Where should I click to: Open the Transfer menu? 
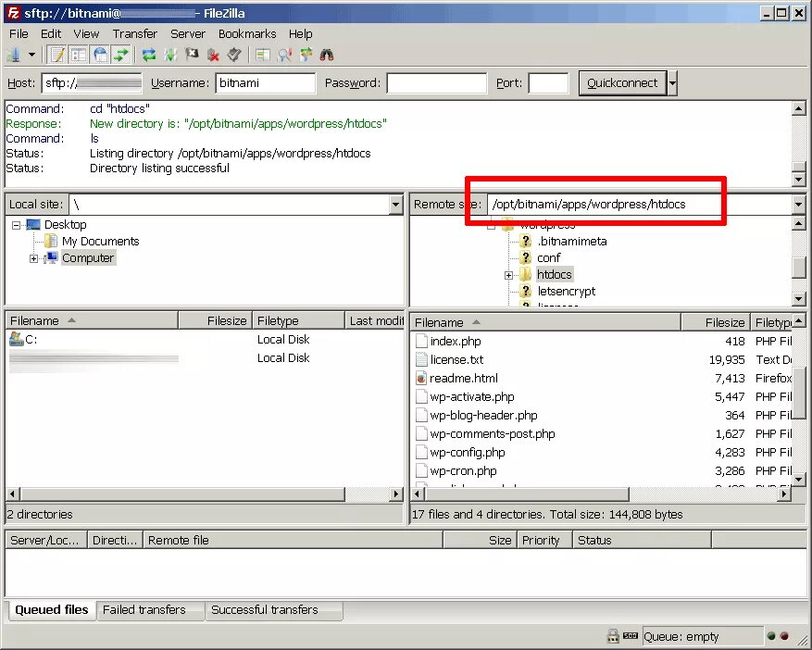(134, 33)
